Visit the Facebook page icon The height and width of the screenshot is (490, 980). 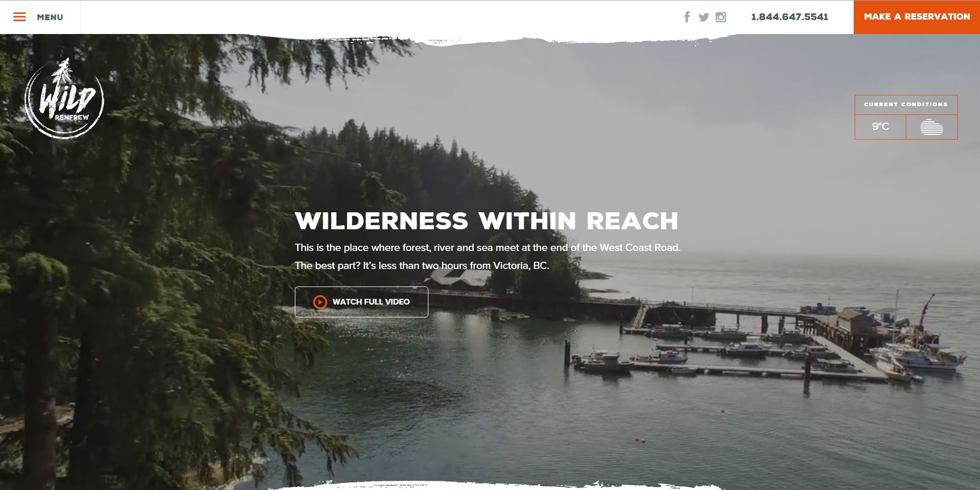click(x=687, y=17)
